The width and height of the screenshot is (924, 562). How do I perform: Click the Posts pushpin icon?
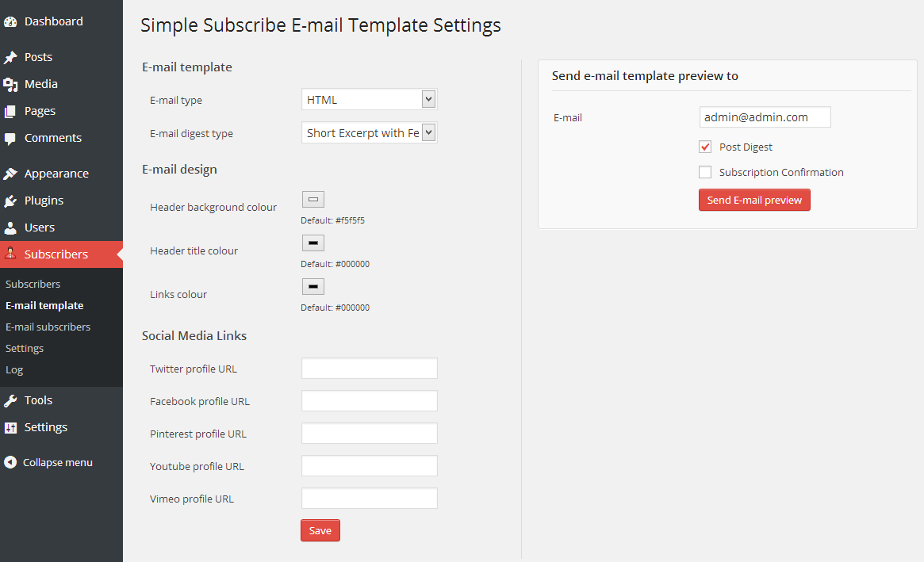[x=10, y=57]
